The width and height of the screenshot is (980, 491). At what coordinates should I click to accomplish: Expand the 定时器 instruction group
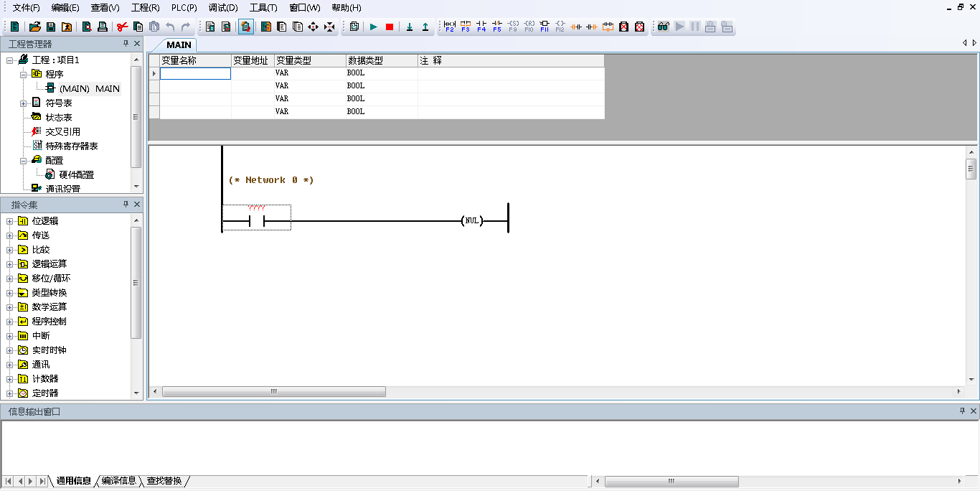[10, 393]
